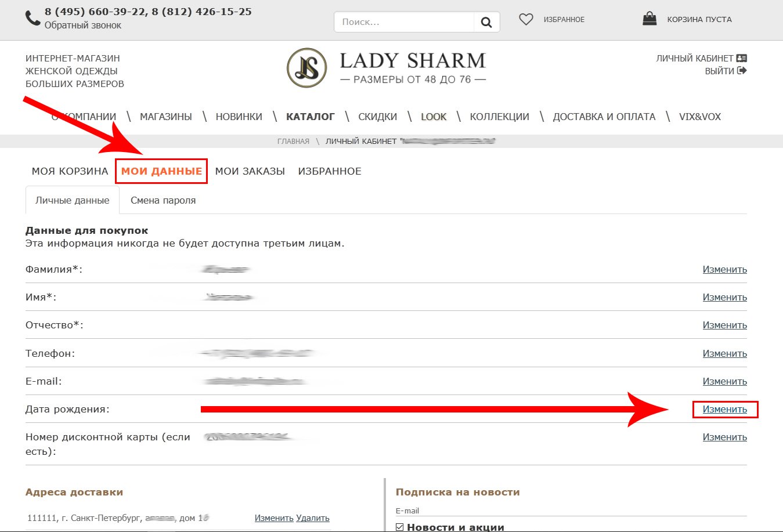Screen dimensions: 783x532
Task: Open the Смена пароля tab
Action: click(x=163, y=200)
